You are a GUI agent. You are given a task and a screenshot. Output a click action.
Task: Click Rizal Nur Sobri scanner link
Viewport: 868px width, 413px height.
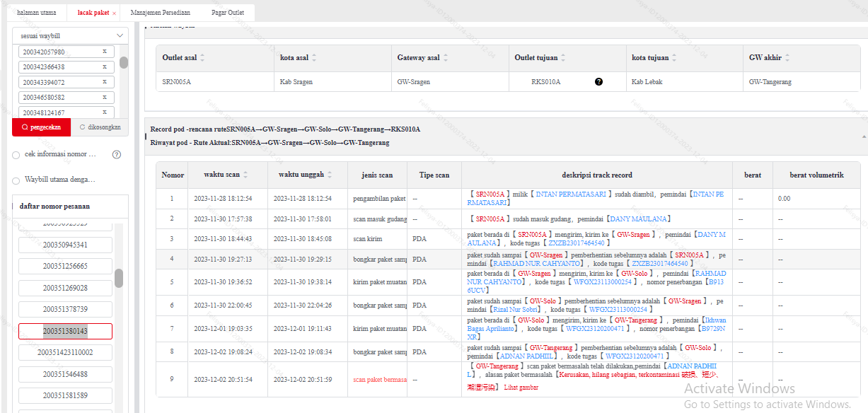[516, 309]
